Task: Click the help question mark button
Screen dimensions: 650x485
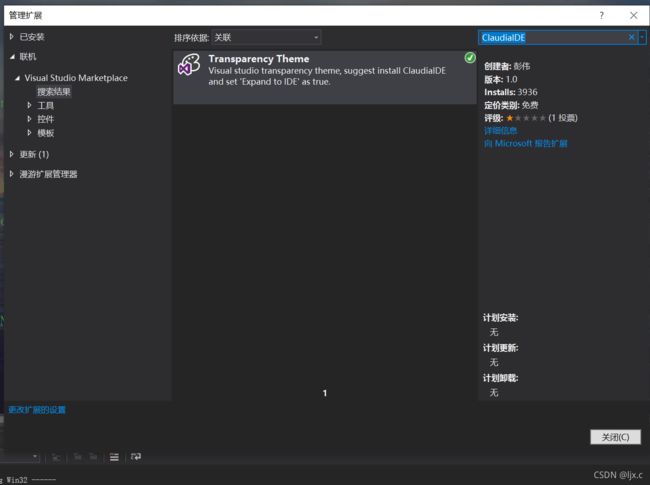Action: point(601,15)
